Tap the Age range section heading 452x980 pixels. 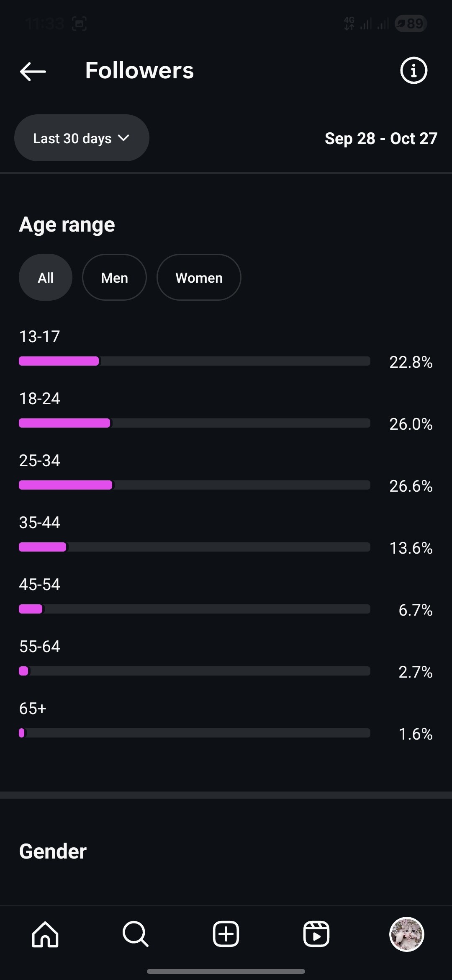(x=67, y=225)
